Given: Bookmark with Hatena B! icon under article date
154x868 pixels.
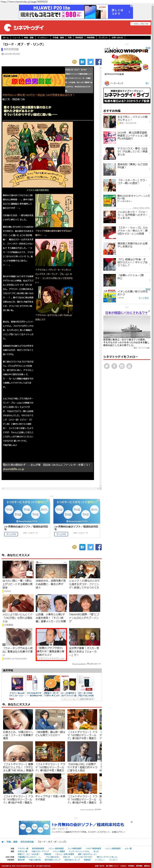Looking at the screenshot, I should [x=82, y=62].
